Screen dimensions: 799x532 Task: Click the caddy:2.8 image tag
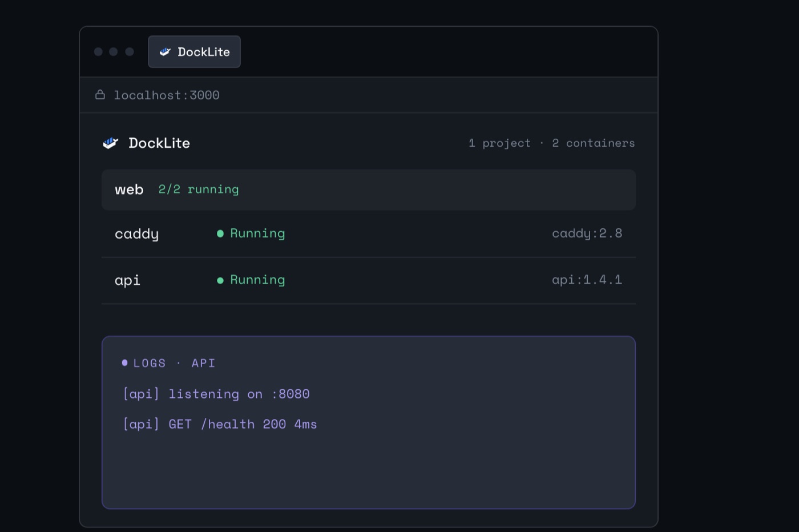[x=587, y=233]
